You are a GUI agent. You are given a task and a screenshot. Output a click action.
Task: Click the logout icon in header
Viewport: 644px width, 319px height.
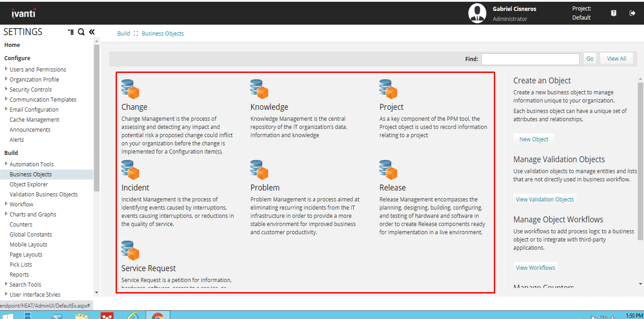[x=632, y=13]
